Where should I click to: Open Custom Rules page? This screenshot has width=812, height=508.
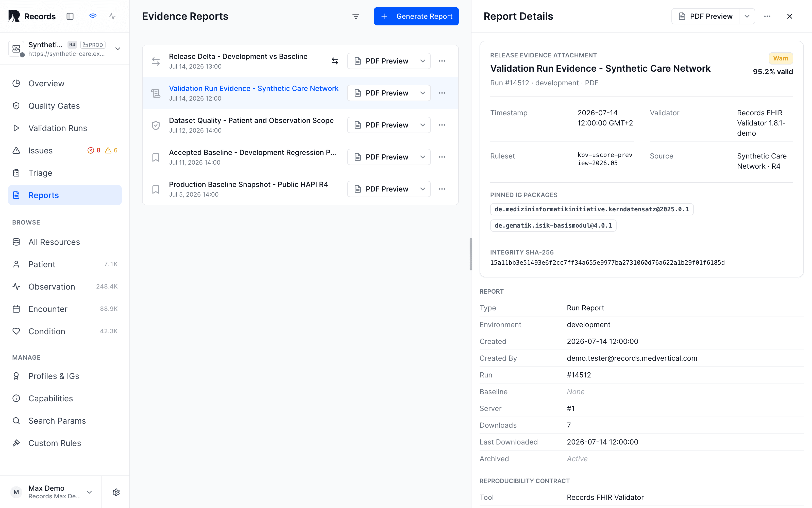65,443
